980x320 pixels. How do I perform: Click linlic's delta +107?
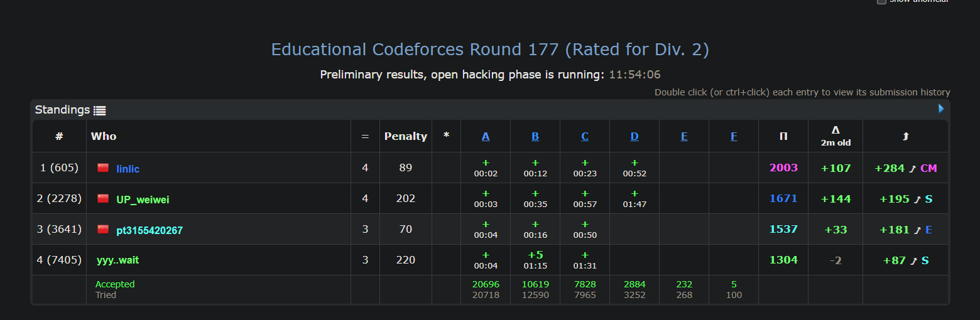point(836,168)
